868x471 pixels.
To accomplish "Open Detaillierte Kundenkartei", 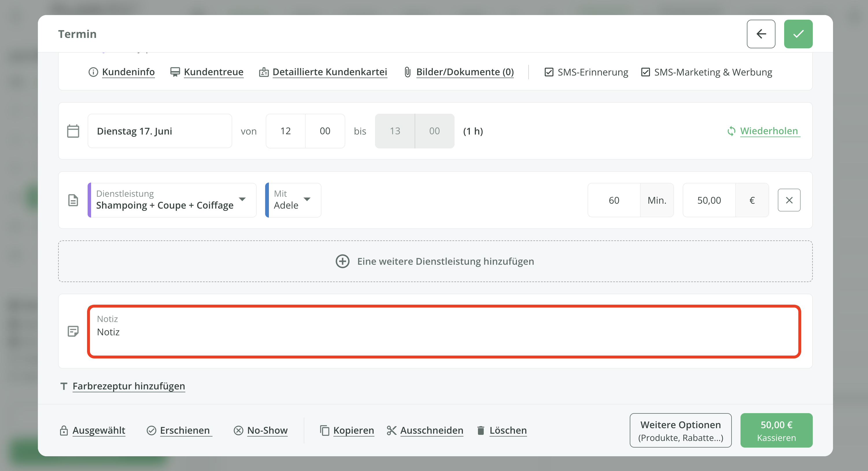I will click(329, 72).
